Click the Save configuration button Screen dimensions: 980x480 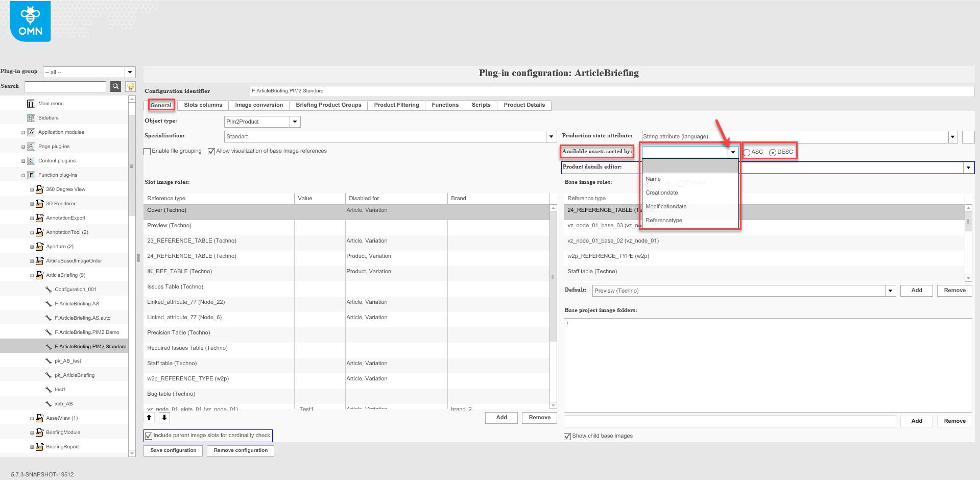click(x=173, y=450)
